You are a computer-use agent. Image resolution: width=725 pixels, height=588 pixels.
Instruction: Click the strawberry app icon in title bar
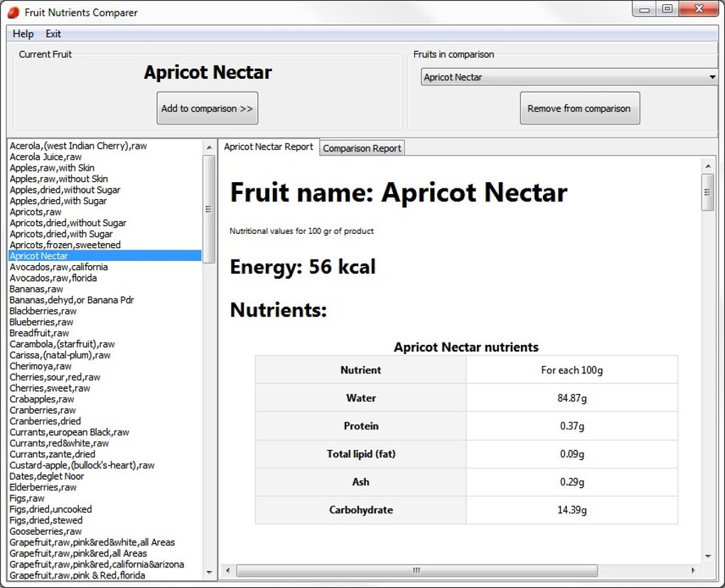(x=14, y=13)
